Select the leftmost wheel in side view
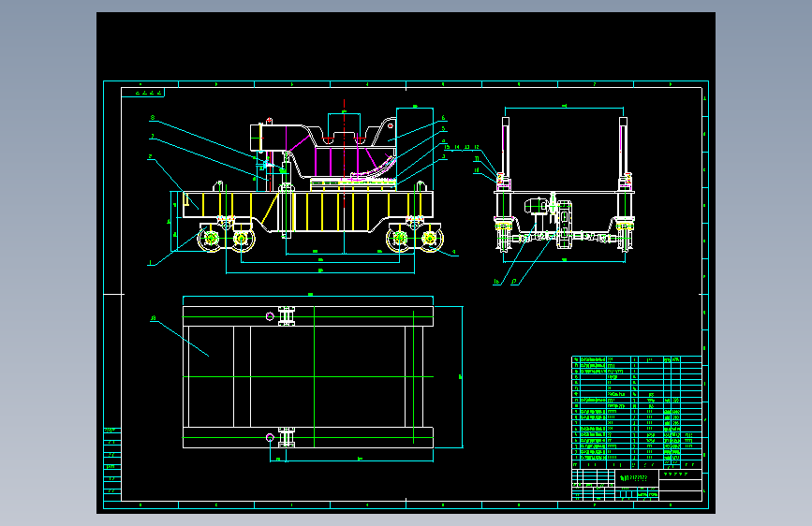The image size is (812, 526). (x=211, y=239)
